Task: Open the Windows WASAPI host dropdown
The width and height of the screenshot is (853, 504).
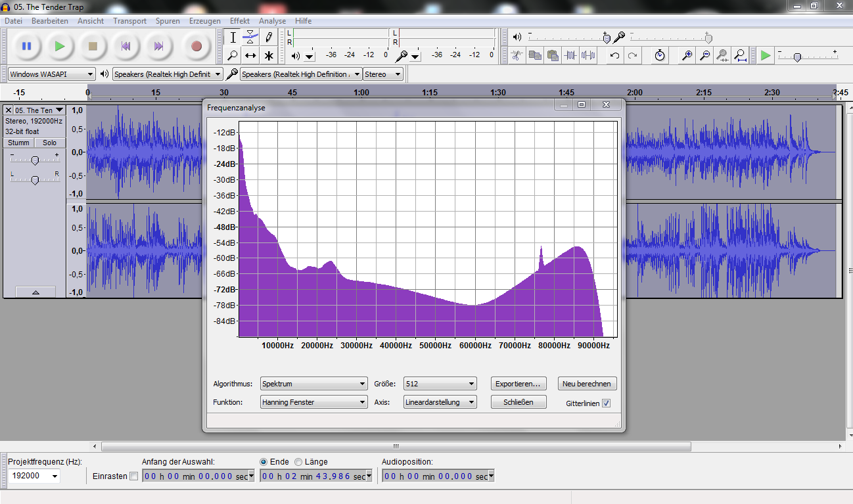Action: (x=52, y=74)
